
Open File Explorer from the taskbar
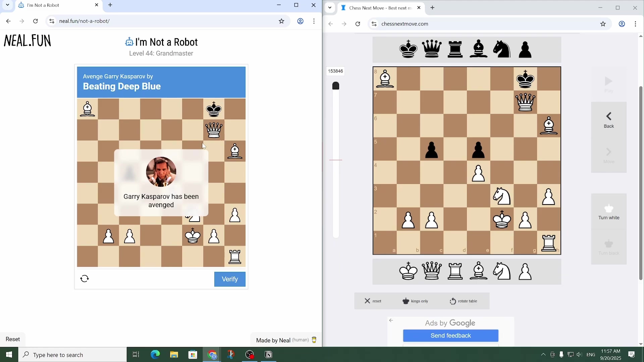coord(174,355)
